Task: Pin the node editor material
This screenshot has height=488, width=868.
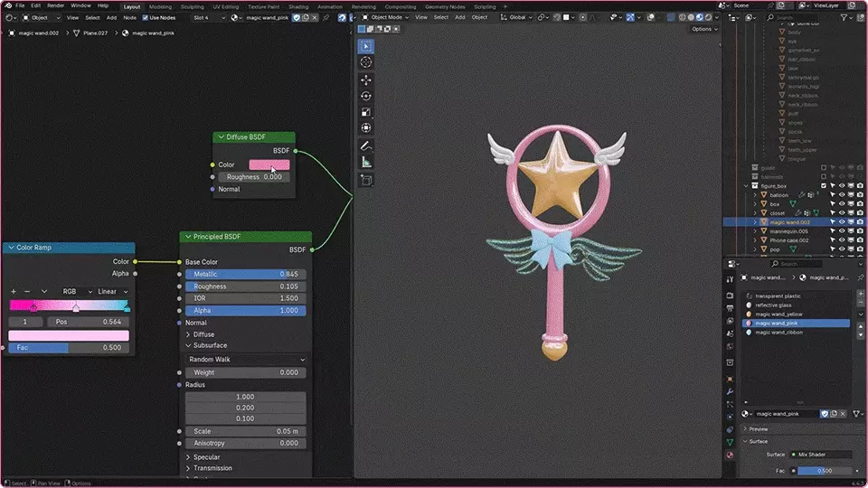Action: (326, 18)
